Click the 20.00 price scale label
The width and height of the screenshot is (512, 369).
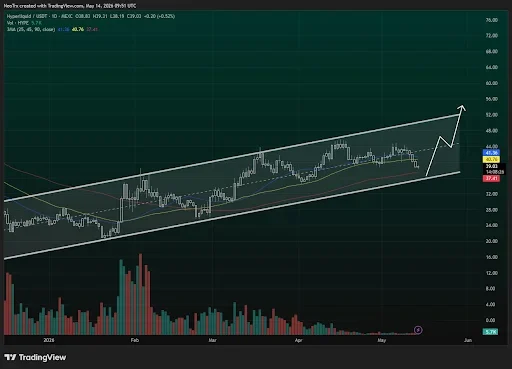tap(492, 241)
